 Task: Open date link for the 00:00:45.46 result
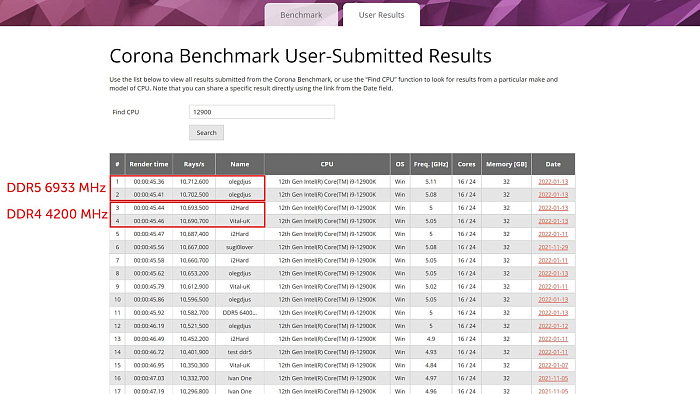coord(553,221)
